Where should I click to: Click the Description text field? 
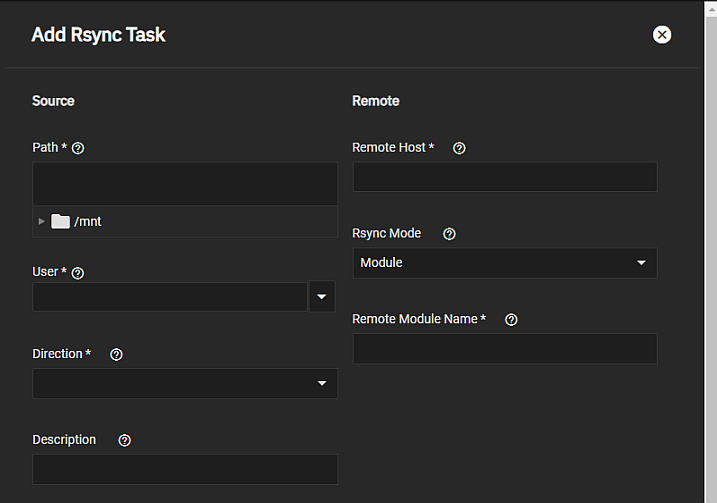(x=185, y=469)
